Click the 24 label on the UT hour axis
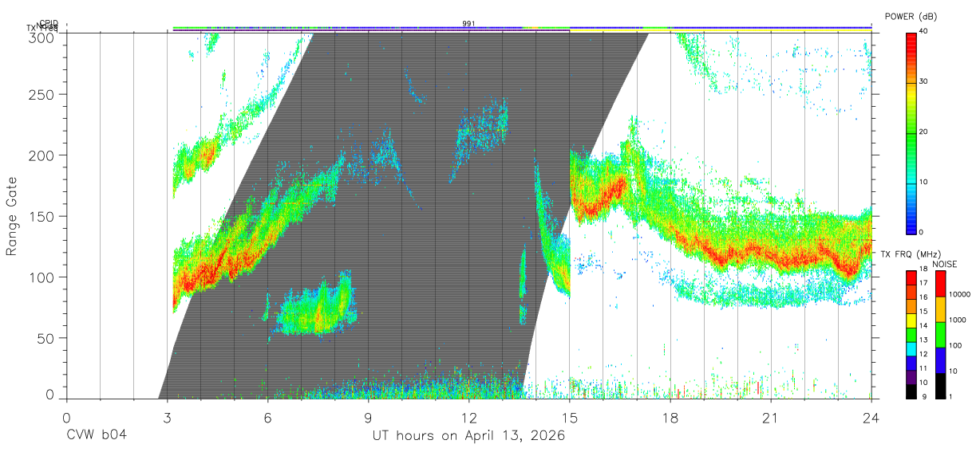Viewport: 980px width, 452px height. tap(871, 417)
